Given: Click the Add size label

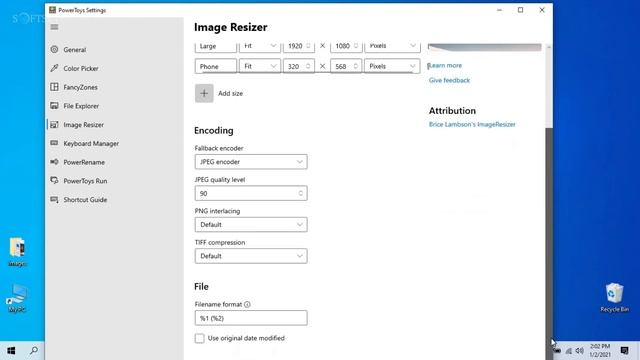Looking at the screenshot, I should 231,93.
